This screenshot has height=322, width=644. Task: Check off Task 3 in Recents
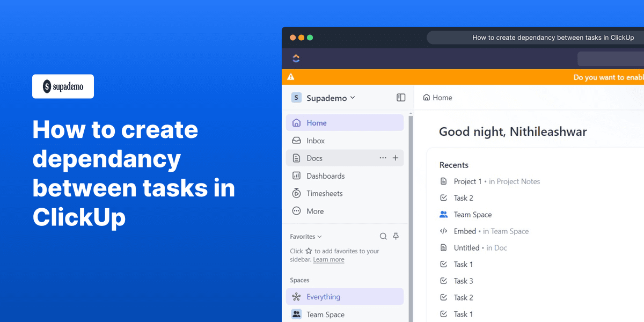click(443, 281)
